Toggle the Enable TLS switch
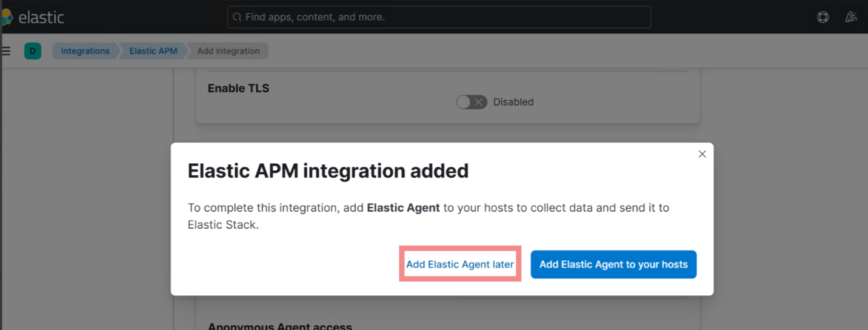This screenshot has height=330, width=868. coord(471,102)
